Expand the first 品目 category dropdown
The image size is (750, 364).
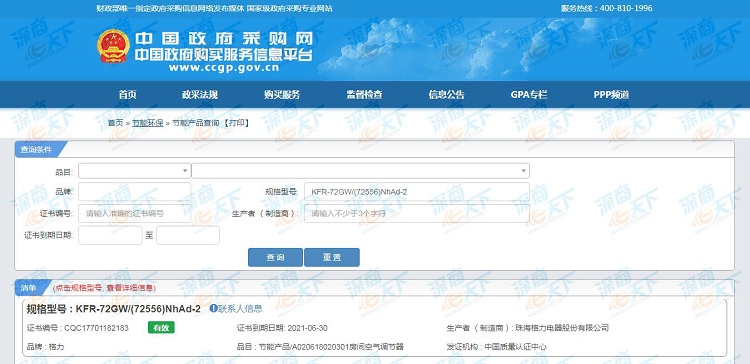(134, 171)
